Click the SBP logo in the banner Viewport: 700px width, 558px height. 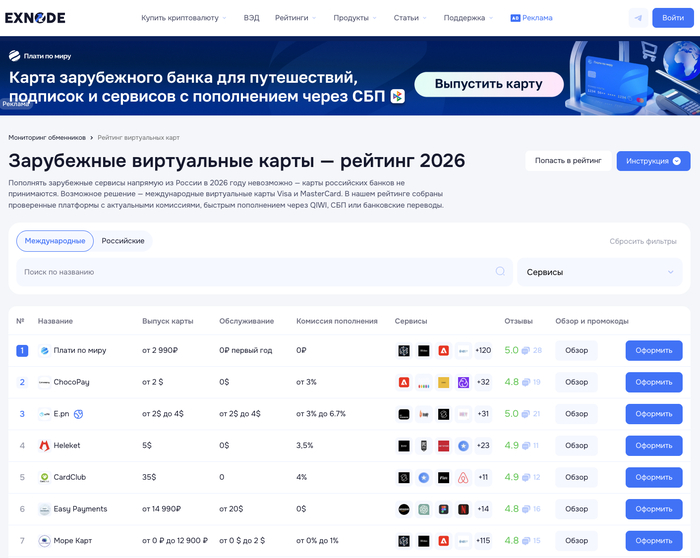pos(397,96)
